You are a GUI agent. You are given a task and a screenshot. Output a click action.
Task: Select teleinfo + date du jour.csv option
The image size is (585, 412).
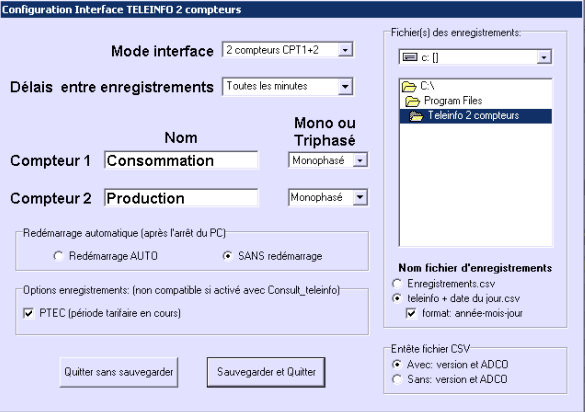pos(397,299)
